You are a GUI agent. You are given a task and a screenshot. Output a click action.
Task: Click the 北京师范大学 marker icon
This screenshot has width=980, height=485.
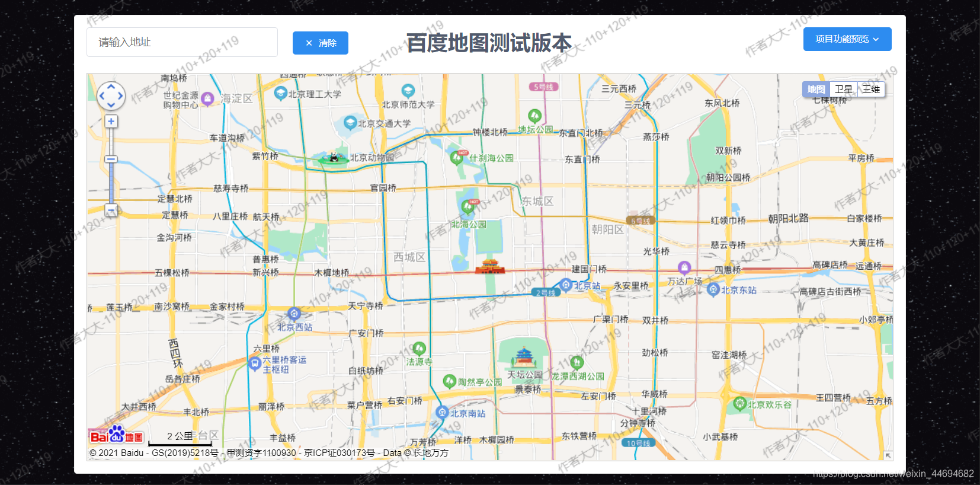[408, 90]
